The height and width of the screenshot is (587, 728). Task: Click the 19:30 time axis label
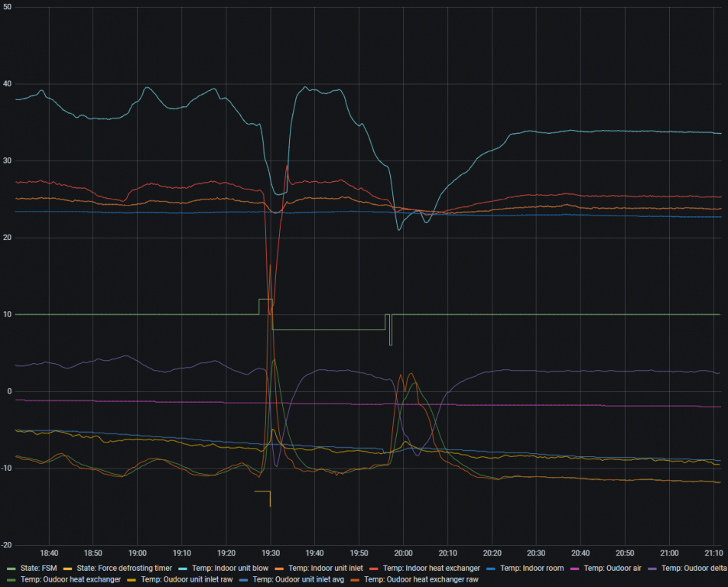click(x=270, y=553)
